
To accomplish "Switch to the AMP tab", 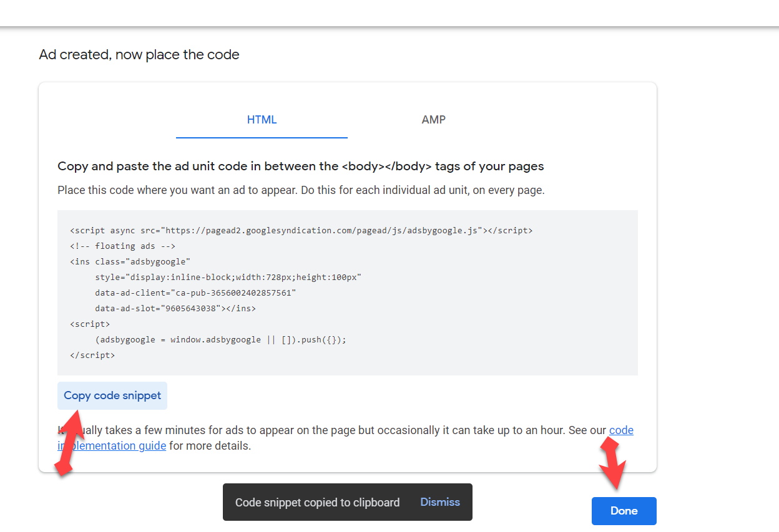I will (x=433, y=120).
